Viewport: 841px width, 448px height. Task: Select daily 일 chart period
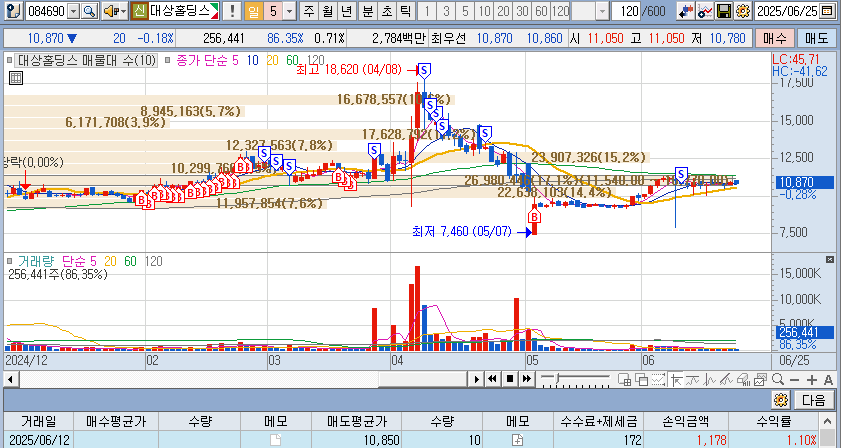pyautogui.click(x=253, y=10)
